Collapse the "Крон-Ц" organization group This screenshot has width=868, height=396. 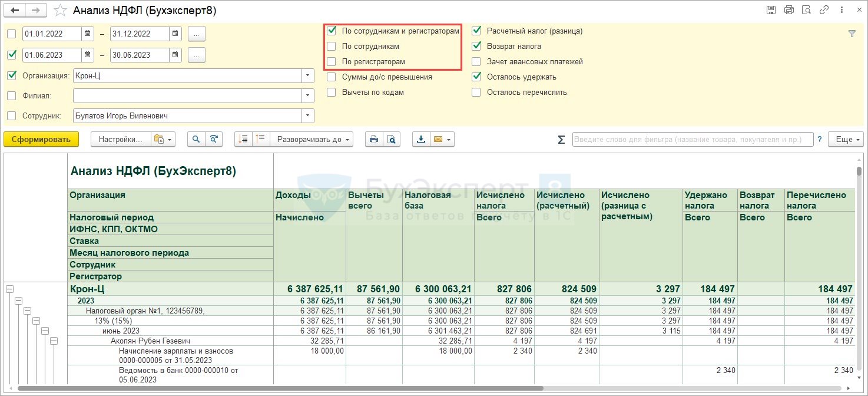click(9, 289)
